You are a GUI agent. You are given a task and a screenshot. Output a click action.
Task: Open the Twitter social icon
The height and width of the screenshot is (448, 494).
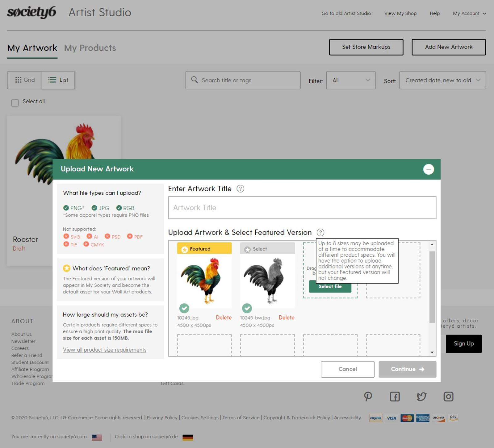[421, 396]
